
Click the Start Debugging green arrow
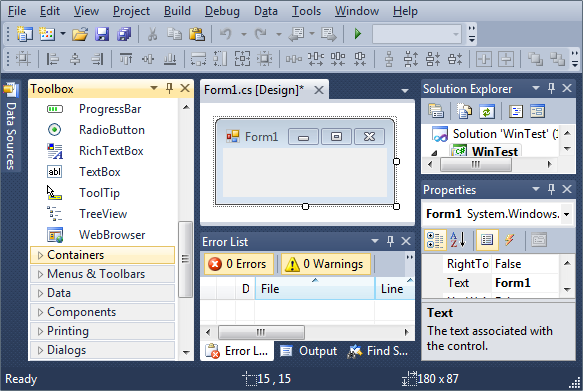tap(358, 34)
